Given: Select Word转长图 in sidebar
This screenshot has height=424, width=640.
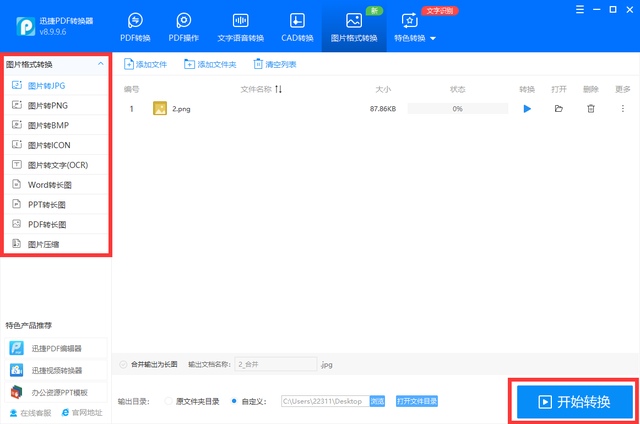Looking at the screenshot, I should 56,185.
